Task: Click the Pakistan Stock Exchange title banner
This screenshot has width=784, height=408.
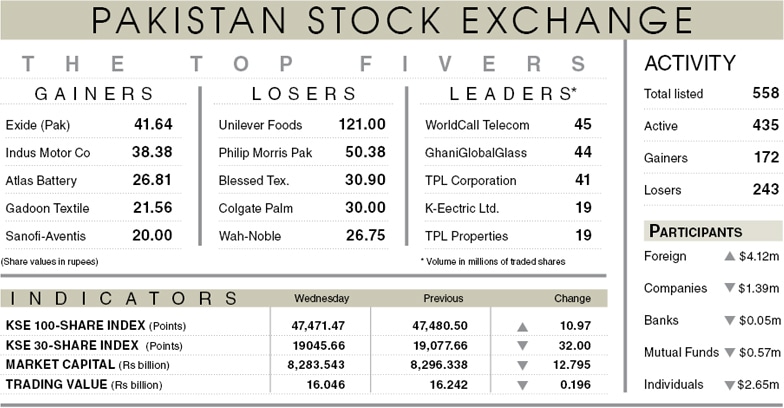Action: [392, 20]
